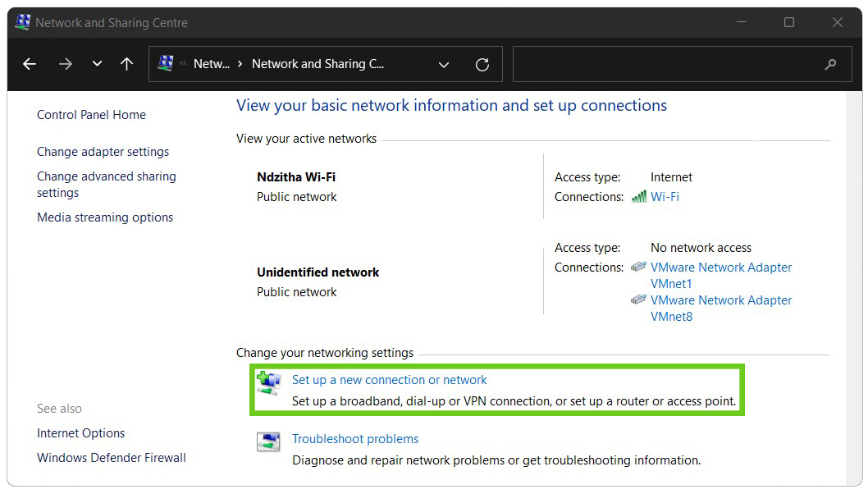Select Network and Sharing C... breadcrumb segment
The height and width of the screenshot is (494, 868).
[x=318, y=64]
